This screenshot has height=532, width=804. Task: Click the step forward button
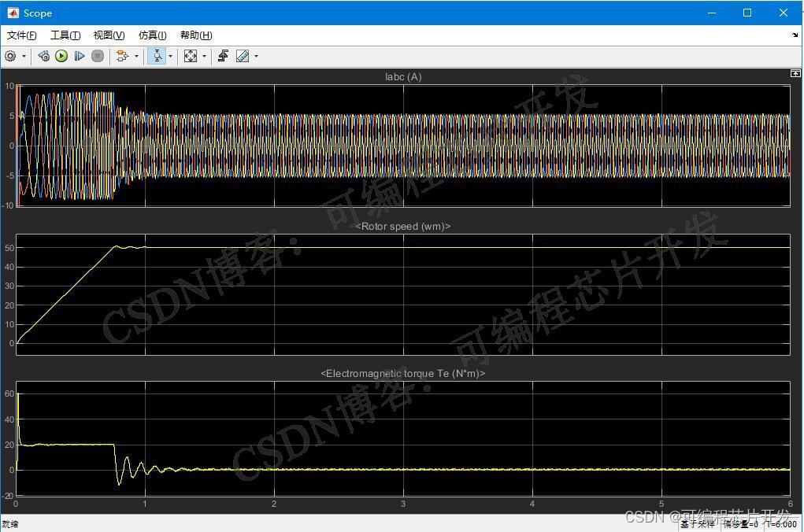80,56
